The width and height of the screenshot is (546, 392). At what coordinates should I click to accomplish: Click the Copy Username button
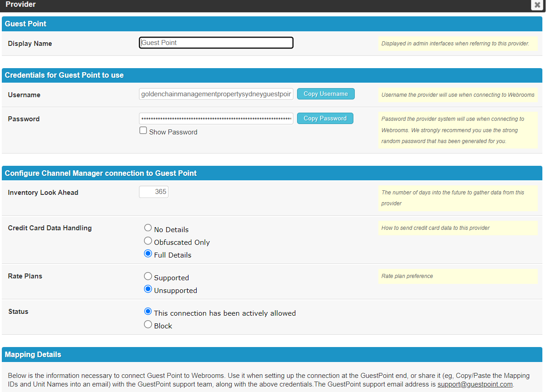[326, 94]
